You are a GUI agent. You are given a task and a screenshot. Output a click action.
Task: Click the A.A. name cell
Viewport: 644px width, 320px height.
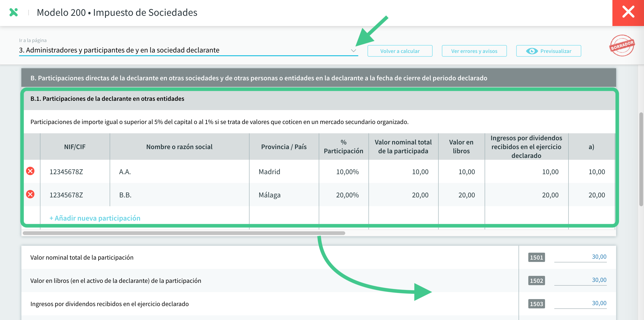coord(179,172)
